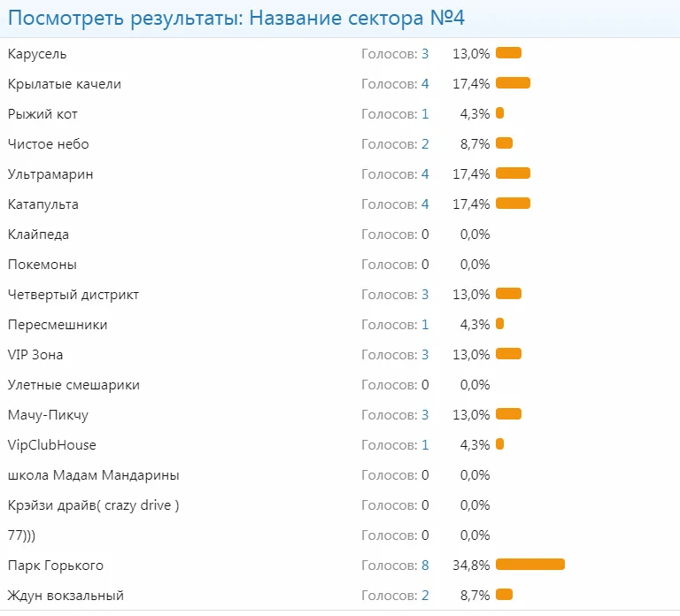Click the vote count for VIP Зона
Image resolution: width=680 pixels, height=616 pixels.
[x=425, y=355]
